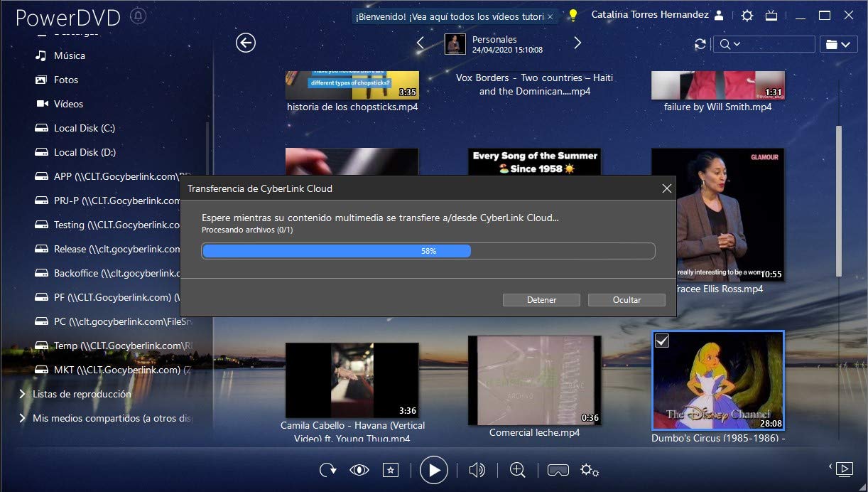Viewport: 868px width, 492px height.
Task: Select the historia de los chopsticks thumbnail
Action: point(352,85)
